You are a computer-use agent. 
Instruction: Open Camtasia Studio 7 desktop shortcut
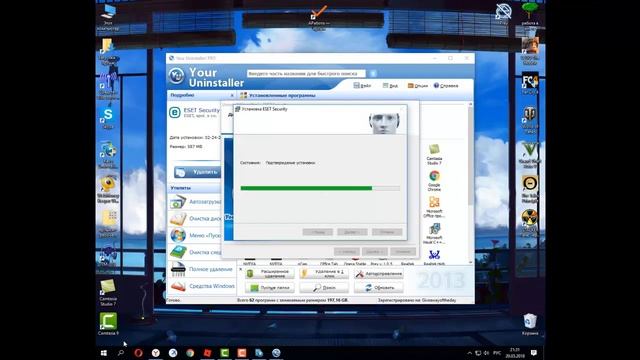[x=108, y=293]
